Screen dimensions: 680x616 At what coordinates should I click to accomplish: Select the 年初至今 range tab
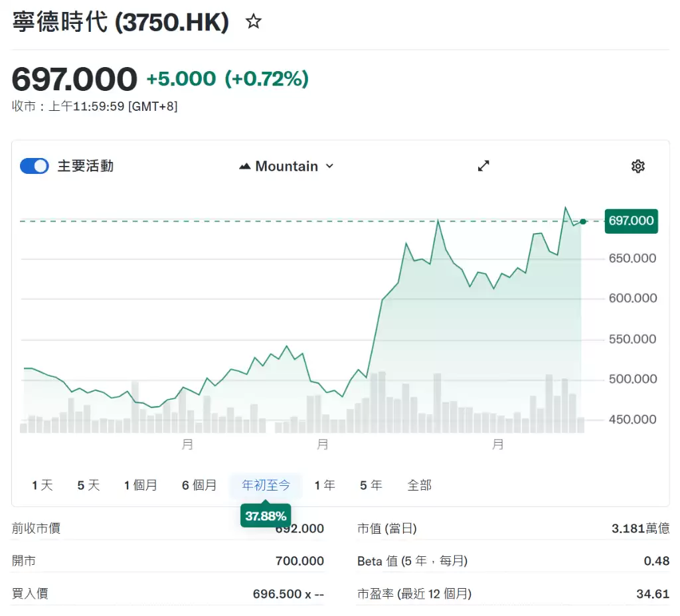266,485
